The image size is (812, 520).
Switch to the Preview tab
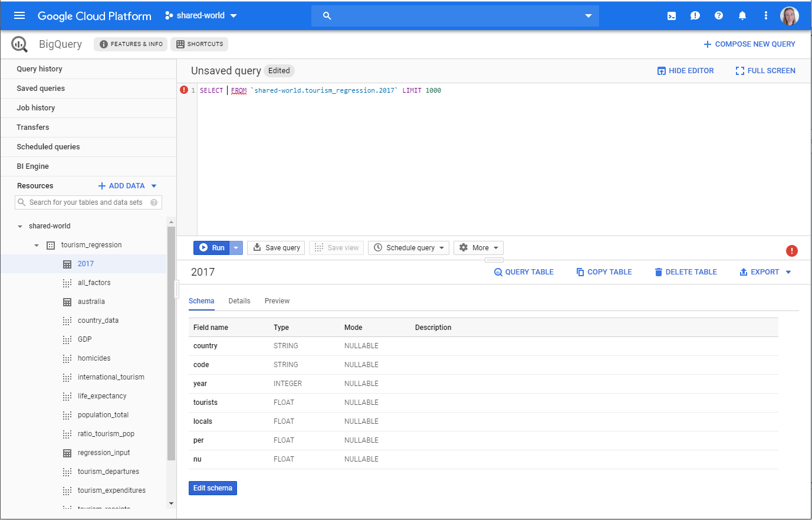277,301
